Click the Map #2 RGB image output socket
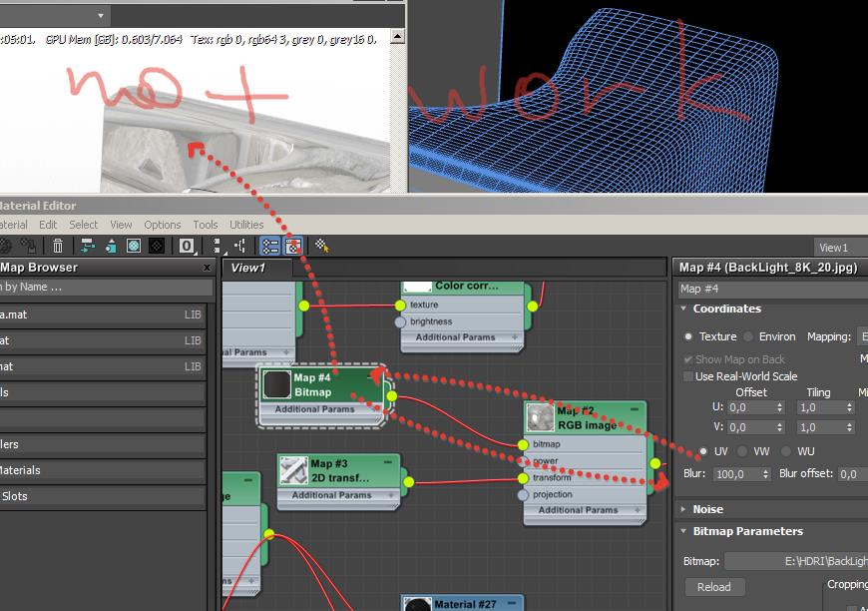This screenshot has width=868, height=611. click(x=655, y=463)
